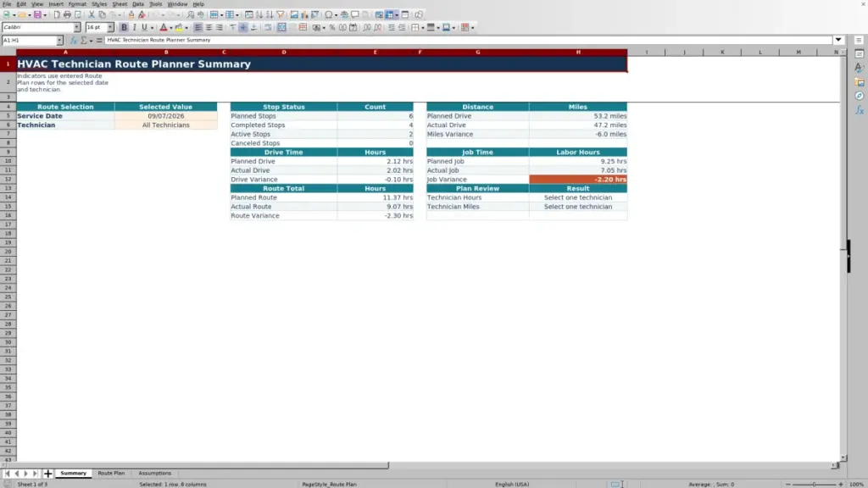Toggle Align Left
The image size is (868, 488).
pyautogui.click(x=198, y=28)
